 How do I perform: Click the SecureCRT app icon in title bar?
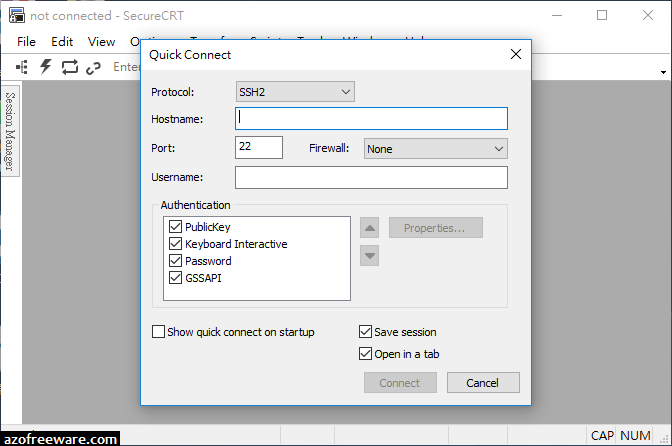pos(17,15)
